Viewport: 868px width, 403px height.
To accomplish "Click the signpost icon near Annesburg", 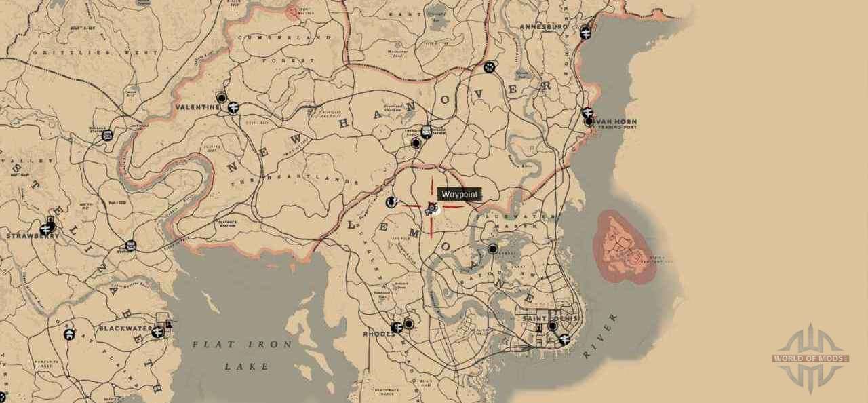I will pyautogui.click(x=586, y=31).
